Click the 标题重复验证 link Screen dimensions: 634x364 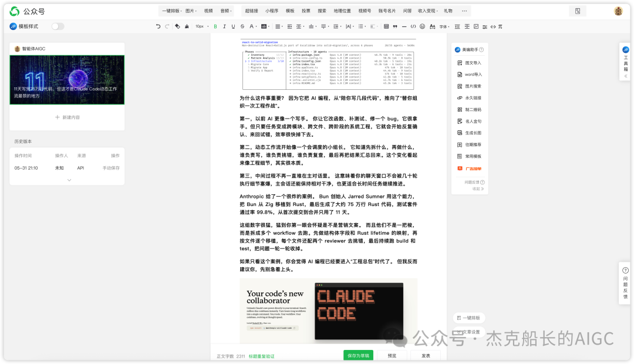261,356
